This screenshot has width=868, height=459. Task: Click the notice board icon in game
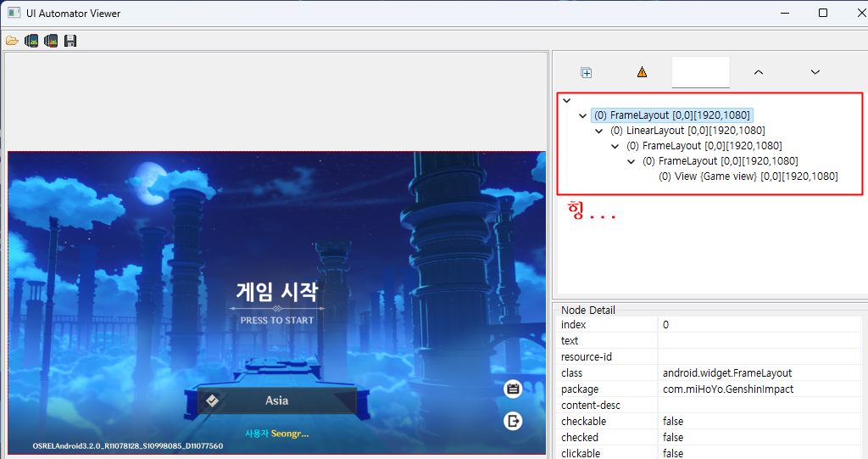(x=513, y=389)
